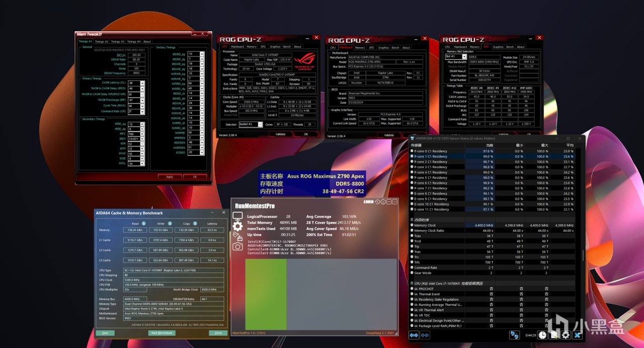
Task: Open the monitor icon in RunMemtestPro
Action: point(237,216)
